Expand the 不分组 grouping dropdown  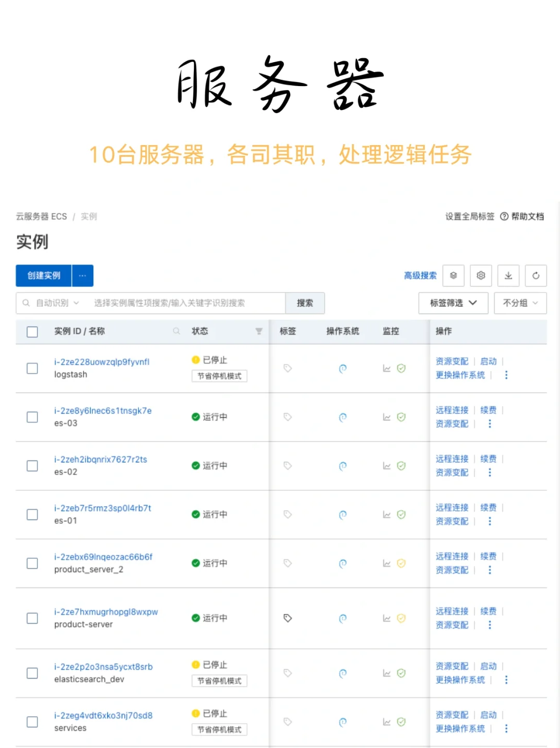520,303
